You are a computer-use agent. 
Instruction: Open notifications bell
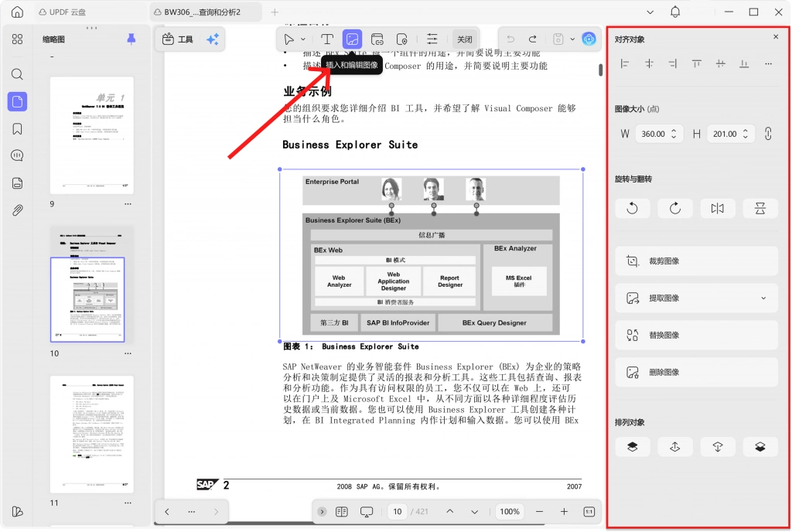point(675,12)
